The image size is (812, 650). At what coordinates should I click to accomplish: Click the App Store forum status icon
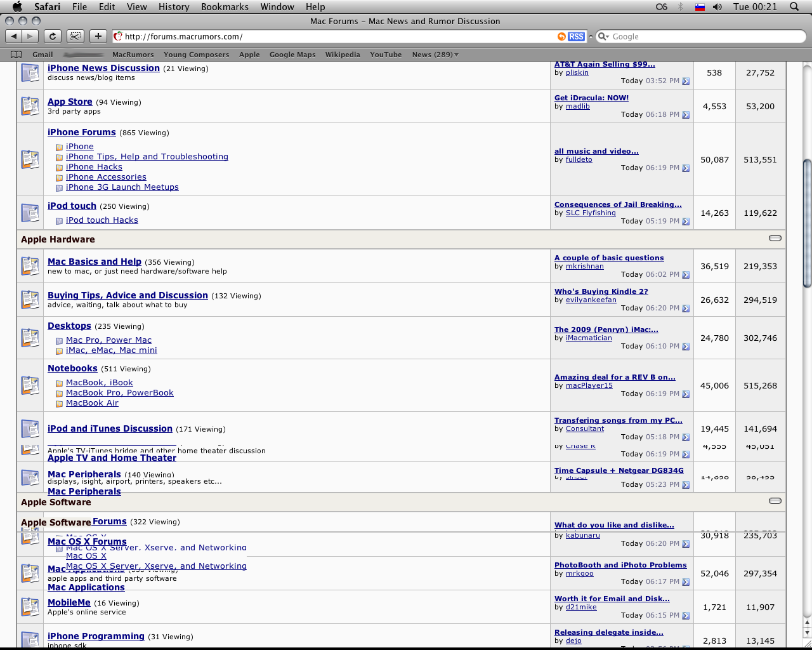(30, 106)
